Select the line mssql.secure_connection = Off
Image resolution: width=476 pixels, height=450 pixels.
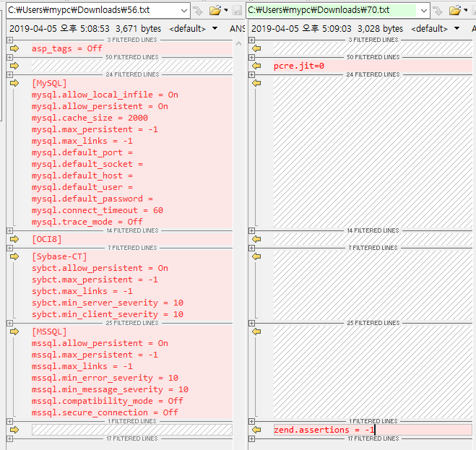coord(105,412)
